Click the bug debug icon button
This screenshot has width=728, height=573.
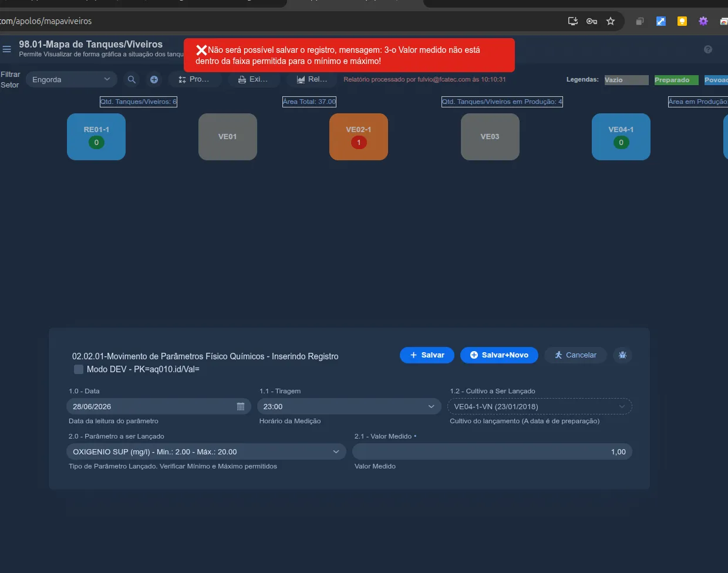[x=622, y=355]
